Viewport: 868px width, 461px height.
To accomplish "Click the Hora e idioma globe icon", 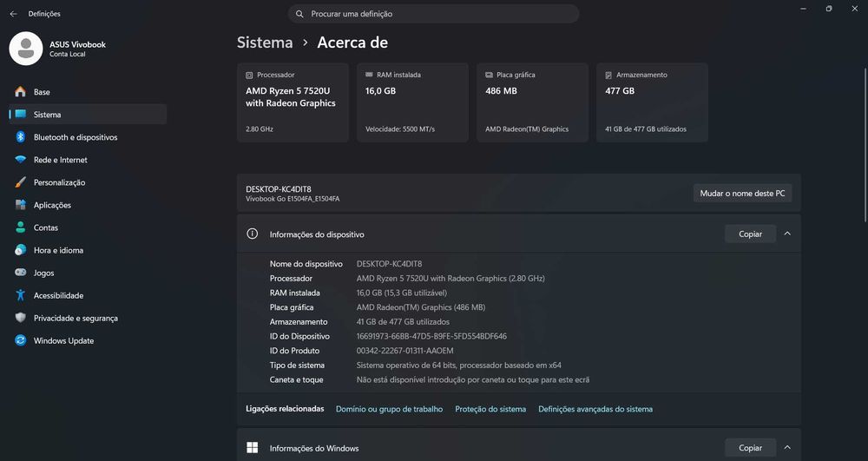I will pos(21,250).
